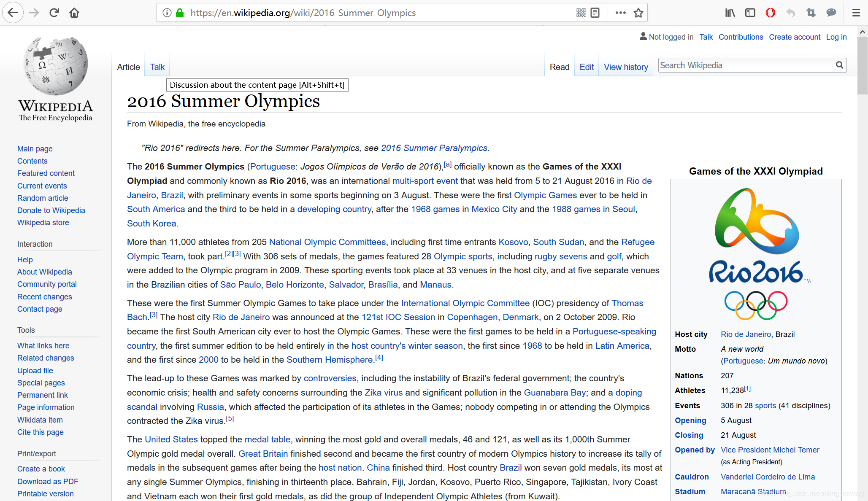Click the browser back arrow button
This screenshot has width=868, height=501.
[13, 13]
